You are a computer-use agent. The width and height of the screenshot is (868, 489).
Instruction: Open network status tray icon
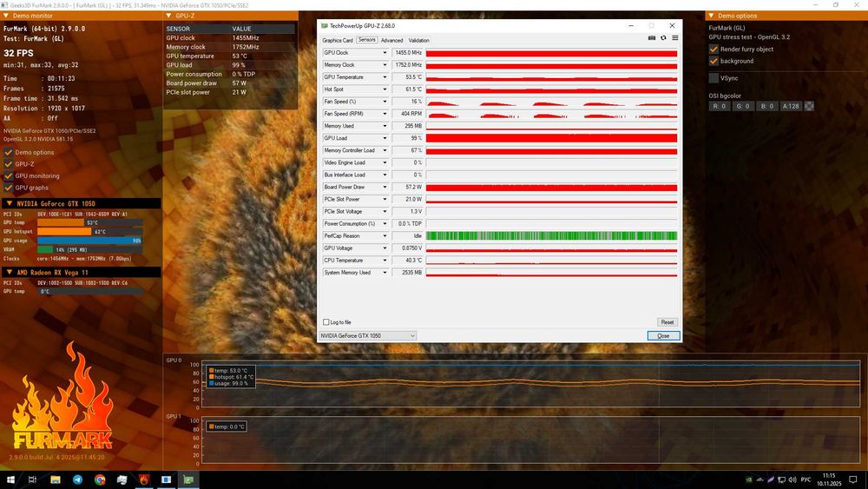782,479
